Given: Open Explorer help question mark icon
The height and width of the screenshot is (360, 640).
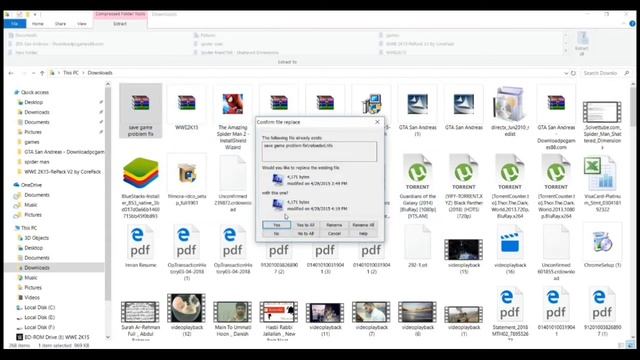Looking at the screenshot, I should (632, 24).
